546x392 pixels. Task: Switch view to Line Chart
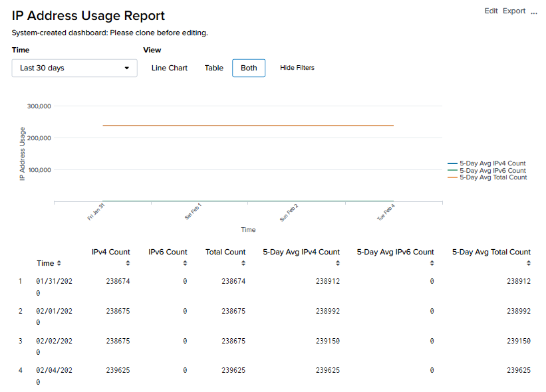(x=170, y=68)
